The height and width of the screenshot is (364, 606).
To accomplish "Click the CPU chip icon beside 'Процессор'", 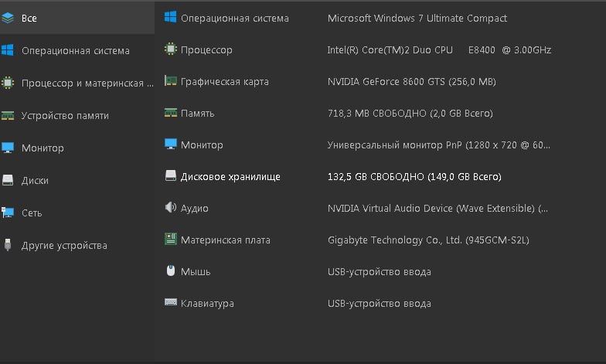I will (x=170, y=49).
